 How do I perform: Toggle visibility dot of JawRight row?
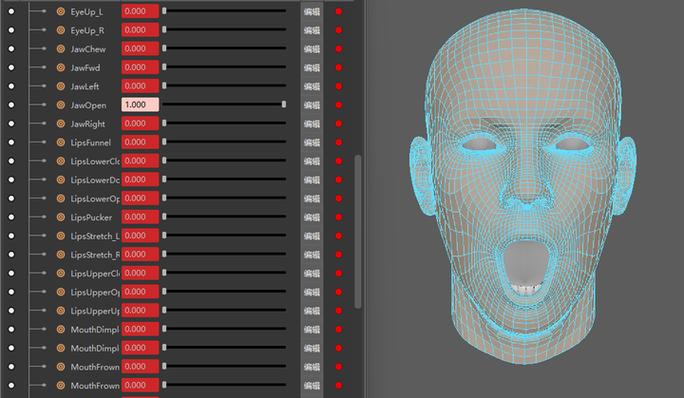[x=11, y=124]
